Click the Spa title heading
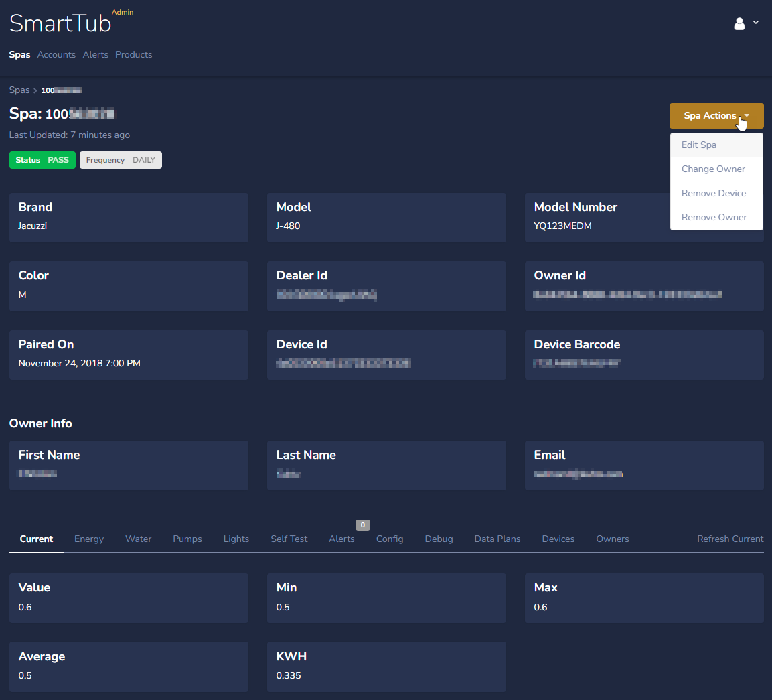The width and height of the screenshot is (772, 700). point(62,114)
